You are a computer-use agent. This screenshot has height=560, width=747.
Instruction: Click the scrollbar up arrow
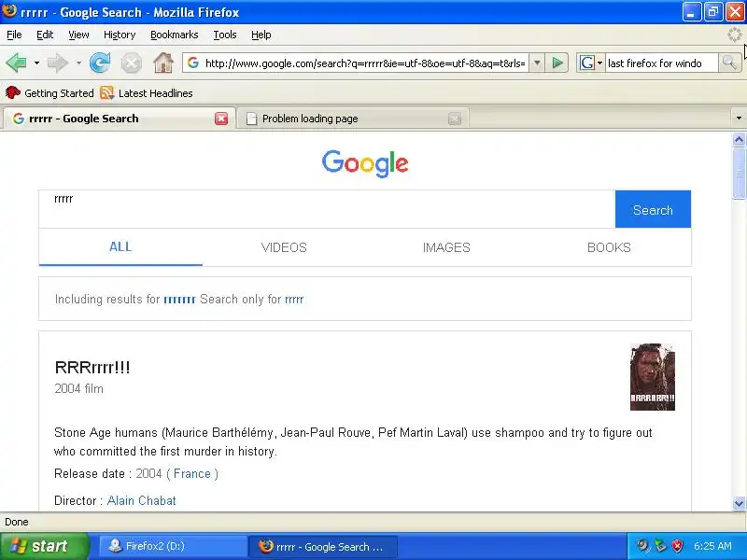[739, 139]
